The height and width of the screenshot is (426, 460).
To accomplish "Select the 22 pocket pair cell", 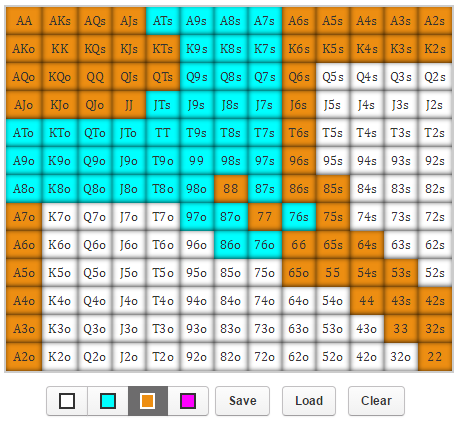I will [435, 357].
